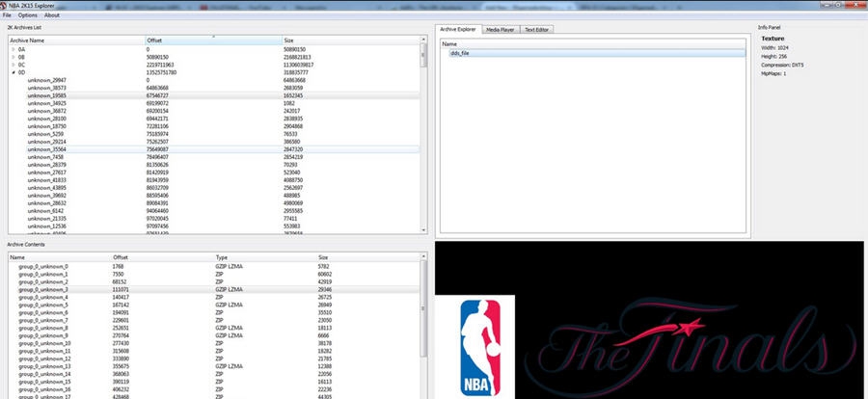868x399 pixels.
Task: Select group_0_unknown_11 in Archive Contents
Action: [44, 352]
